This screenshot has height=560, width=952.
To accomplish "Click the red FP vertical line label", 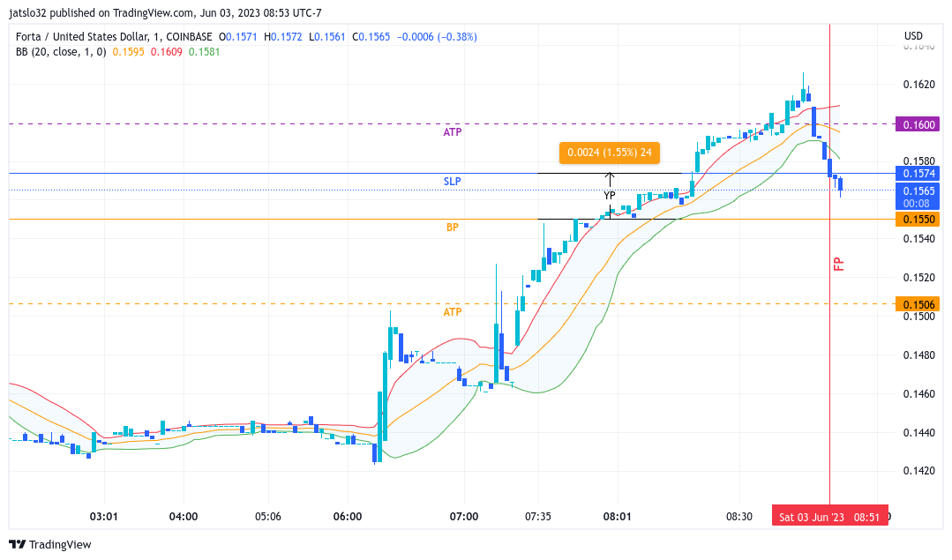I will pos(839,264).
